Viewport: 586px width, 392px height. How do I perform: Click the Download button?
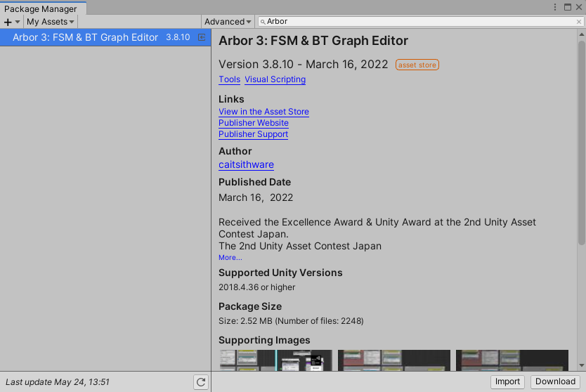[555, 381]
